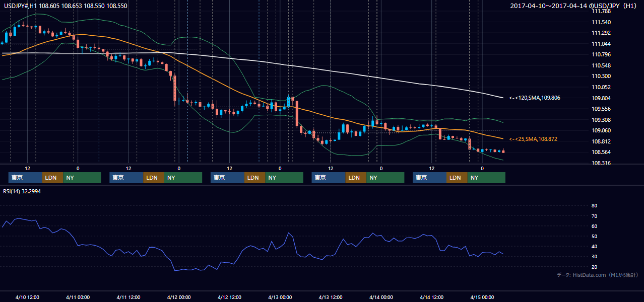This screenshot has width=644, height=302.
Task: Click the 4/10 12:00 date label
Action: (x=27, y=297)
